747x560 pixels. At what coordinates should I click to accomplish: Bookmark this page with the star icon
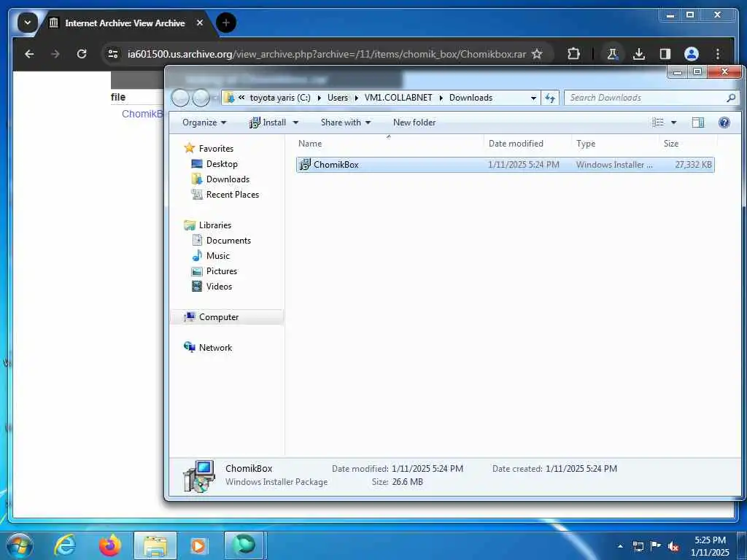[537, 54]
